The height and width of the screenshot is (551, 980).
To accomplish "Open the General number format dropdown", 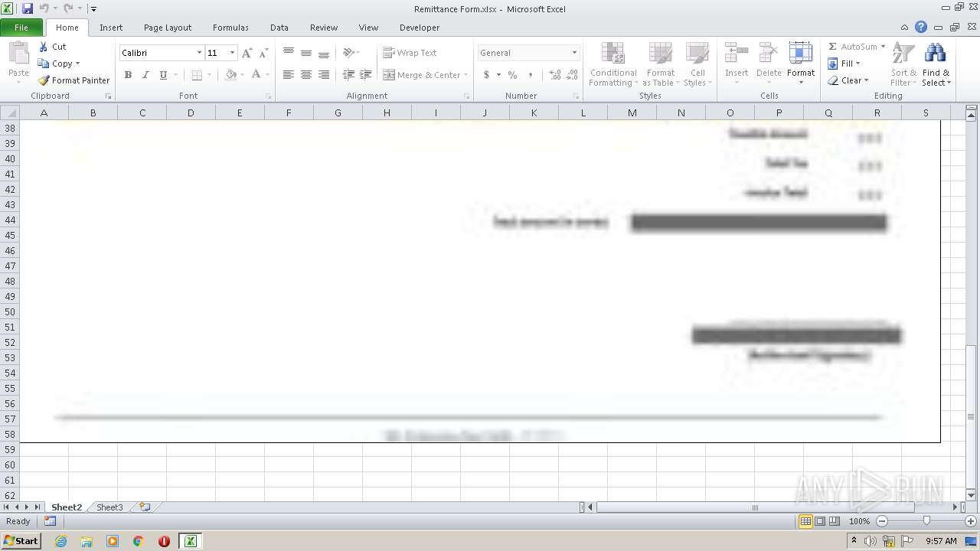I will tap(574, 53).
